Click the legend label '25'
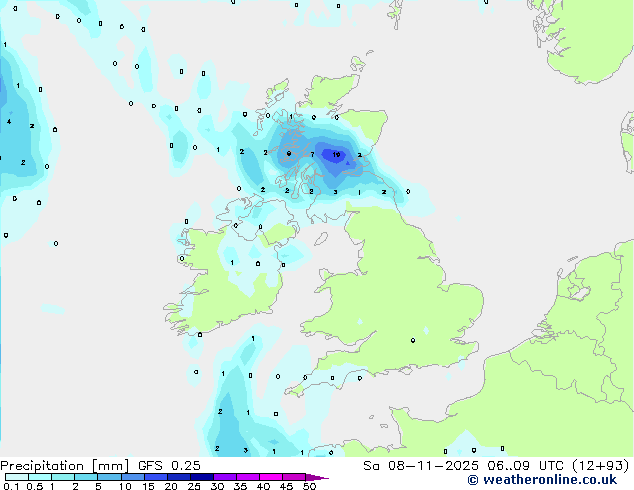 pos(194,486)
